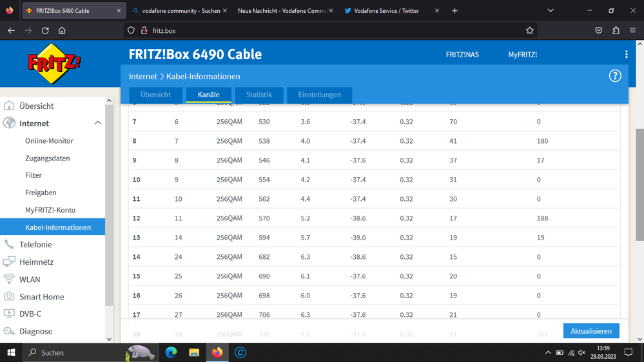The width and height of the screenshot is (644, 362).
Task: Collapse the Internet sidebar section
Action: pyautogui.click(x=97, y=123)
